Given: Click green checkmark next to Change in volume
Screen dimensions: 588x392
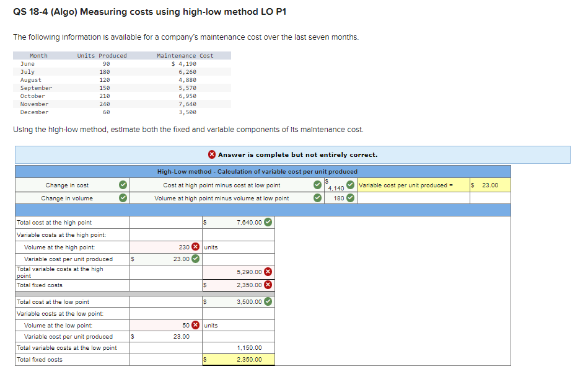Looking at the screenshot, I should [x=123, y=198].
